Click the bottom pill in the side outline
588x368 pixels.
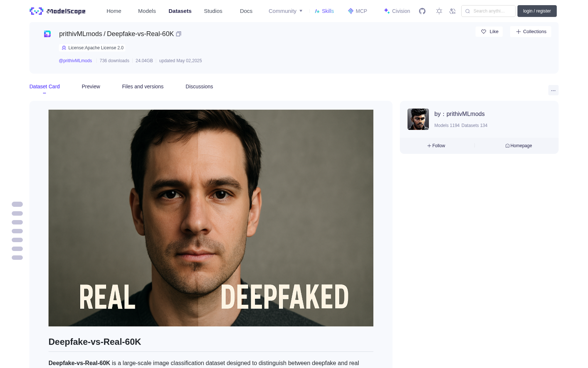point(17,258)
